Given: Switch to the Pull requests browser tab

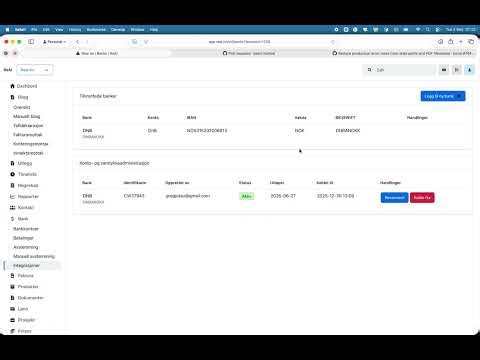Looking at the screenshot, I should point(249,53).
